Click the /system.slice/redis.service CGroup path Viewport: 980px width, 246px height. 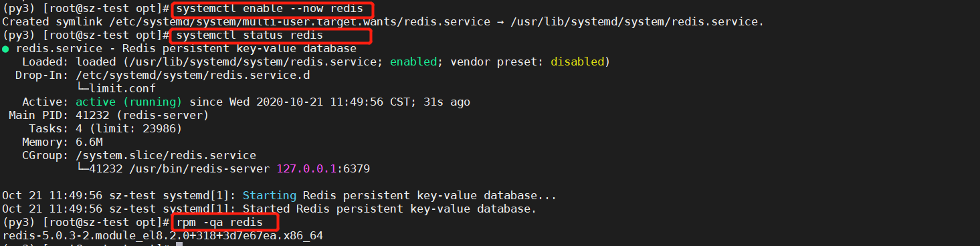[x=166, y=155]
